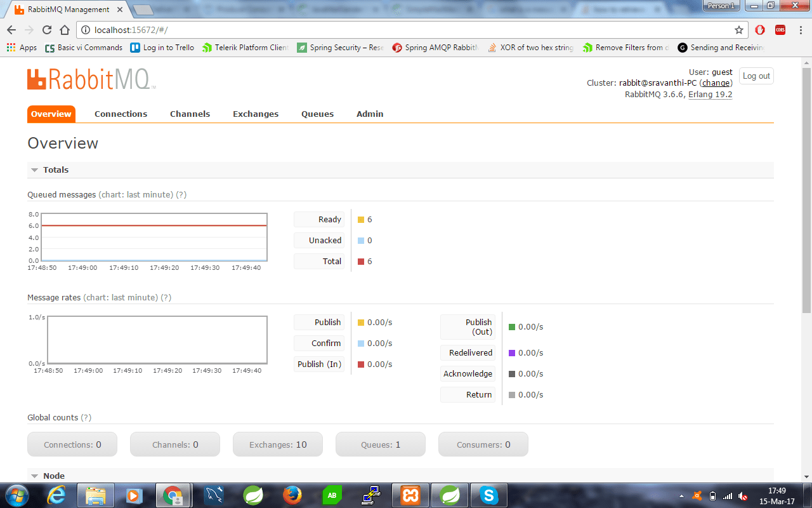
Task: Log out of RabbitMQ management
Action: [756, 76]
